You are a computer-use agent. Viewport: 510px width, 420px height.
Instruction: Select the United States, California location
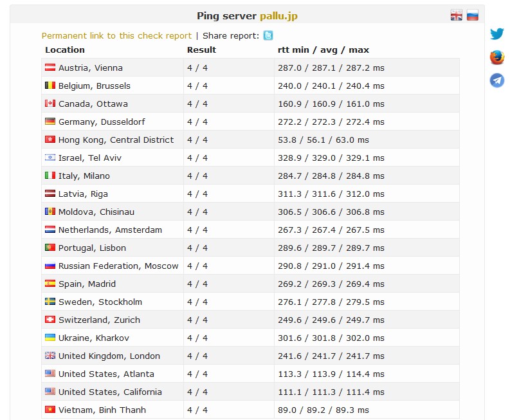click(x=110, y=392)
